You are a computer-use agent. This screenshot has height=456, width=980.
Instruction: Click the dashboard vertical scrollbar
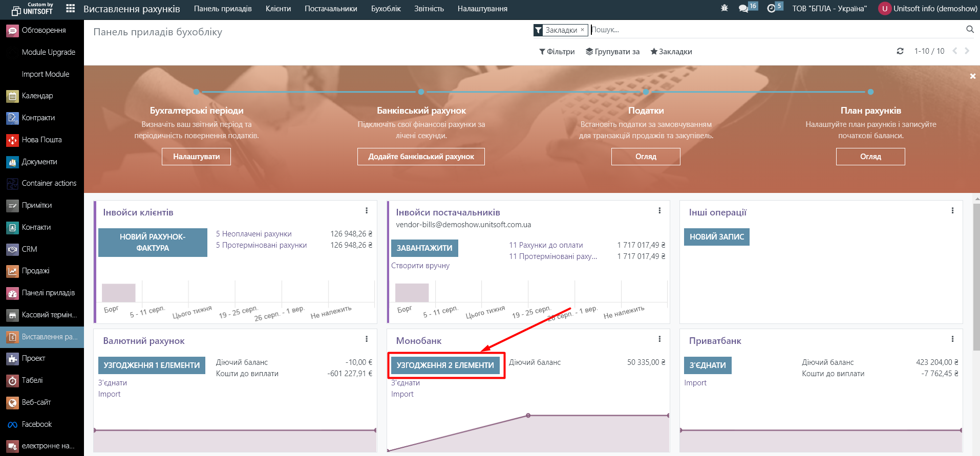976,276
